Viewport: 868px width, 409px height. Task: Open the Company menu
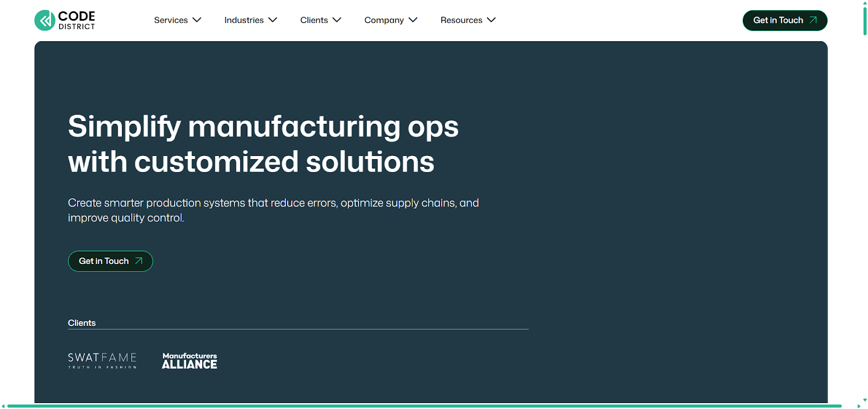(384, 20)
